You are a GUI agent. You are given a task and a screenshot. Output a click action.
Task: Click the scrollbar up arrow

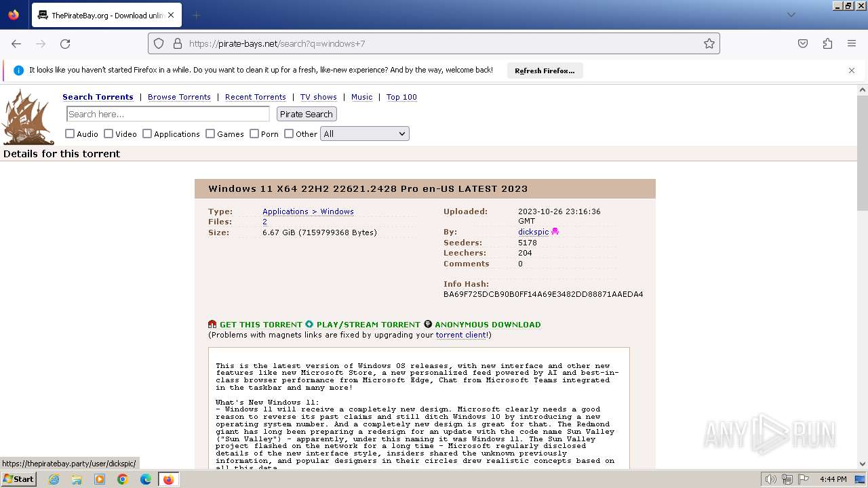[863, 89]
